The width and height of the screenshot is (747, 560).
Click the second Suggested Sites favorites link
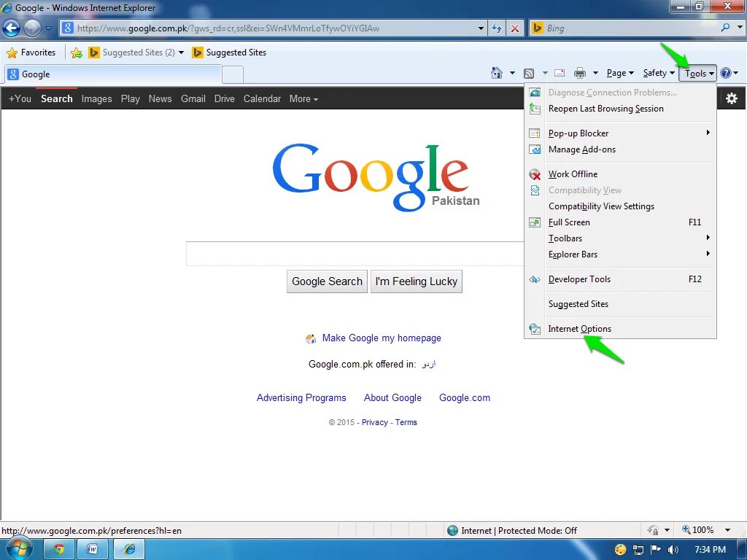pos(228,52)
